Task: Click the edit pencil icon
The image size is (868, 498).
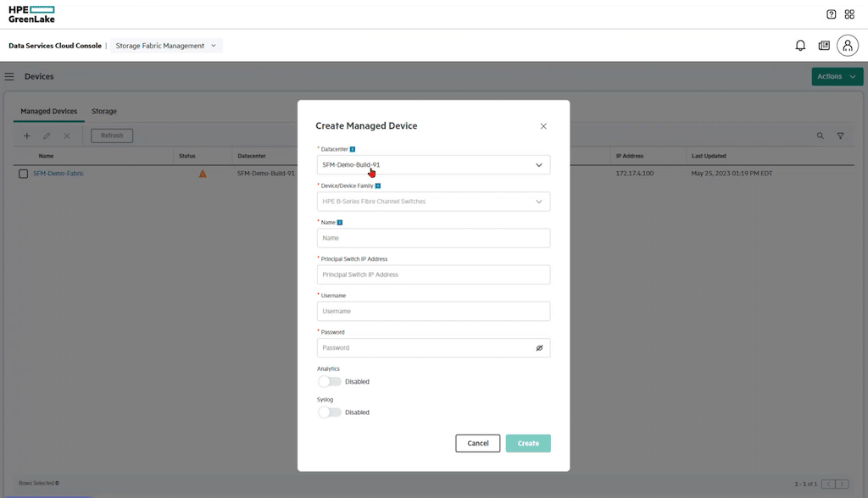Action: click(x=47, y=136)
